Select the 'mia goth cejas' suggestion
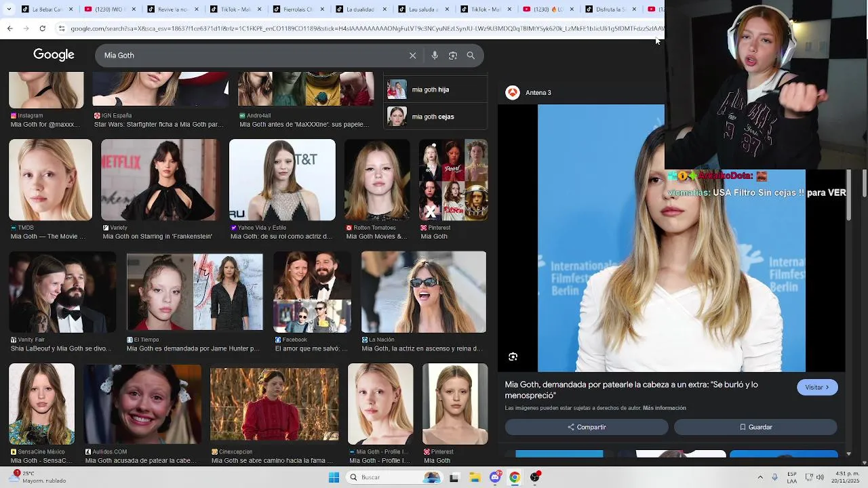Viewport: 868px width, 488px height. [x=435, y=117]
